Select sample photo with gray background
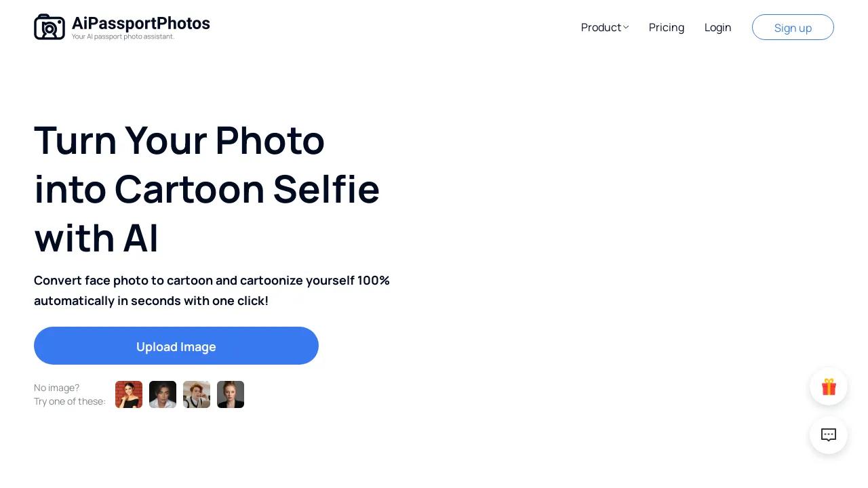 [231, 394]
